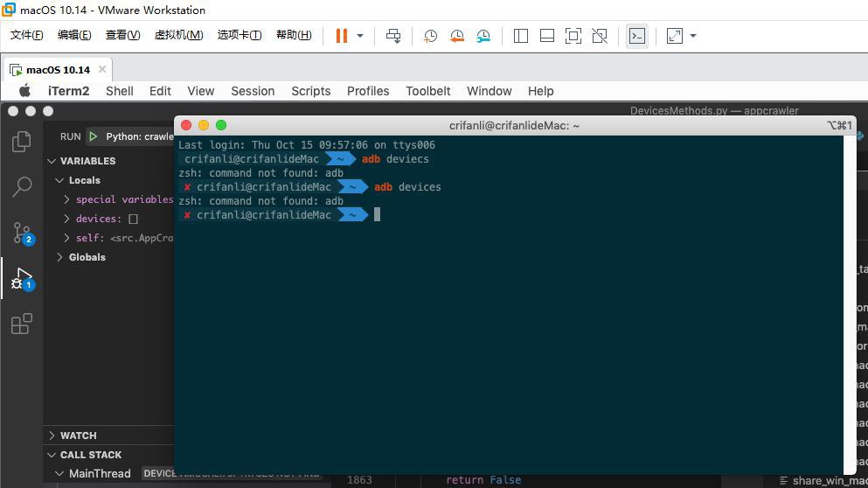Open the Scripts menu in iTerm2
The image size is (868, 488).
310,91
